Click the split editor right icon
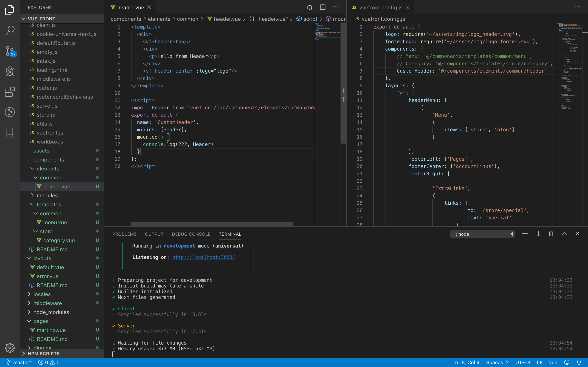Viewport: 588px width, 367px height. tap(323, 7)
